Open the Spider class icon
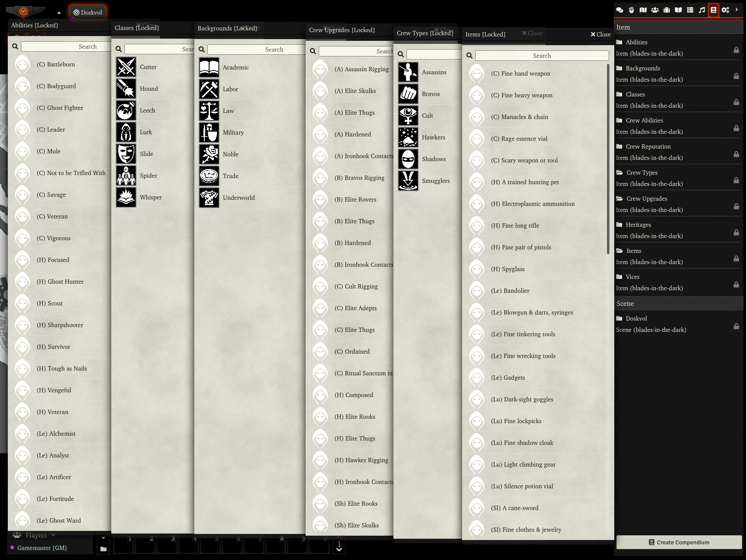This screenshot has height=560, width=746. click(126, 176)
